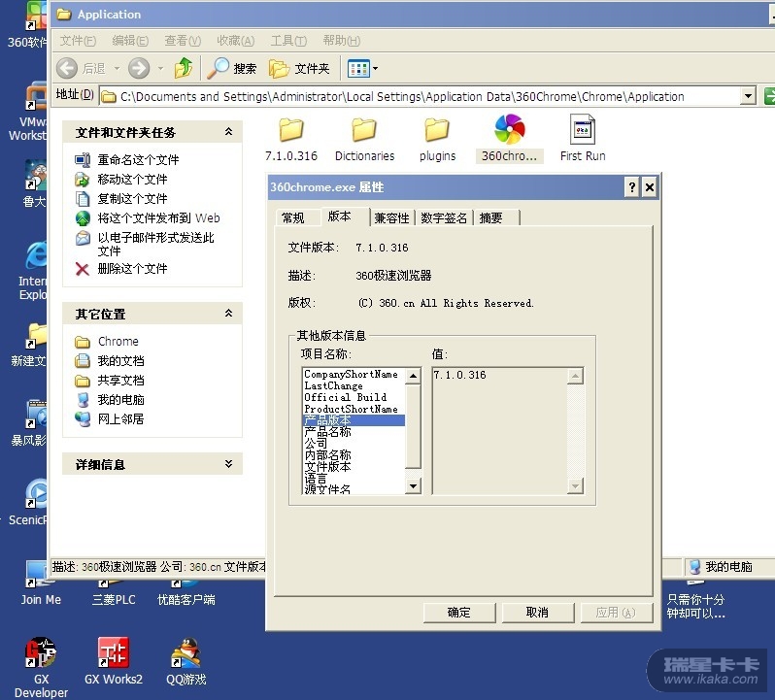Go up one folder level icon

(x=184, y=68)
